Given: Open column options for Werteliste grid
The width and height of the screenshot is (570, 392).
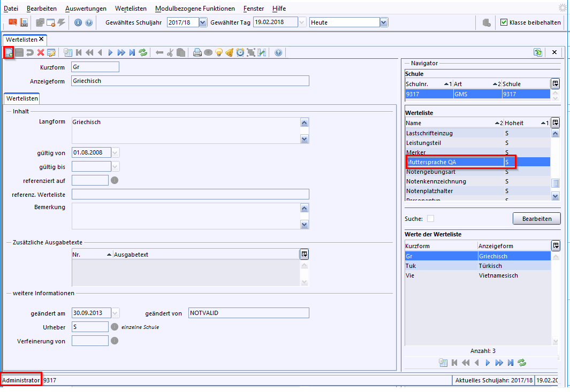Looking at the screenshot, I should click(555, 122).
